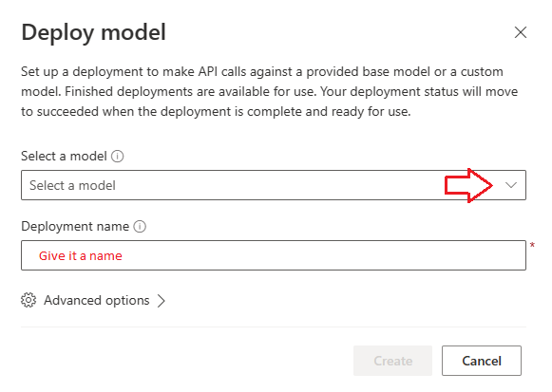Click the 'Deployment name' field label
The width and height of the screenshot is (552, 392).
(75, 227)
